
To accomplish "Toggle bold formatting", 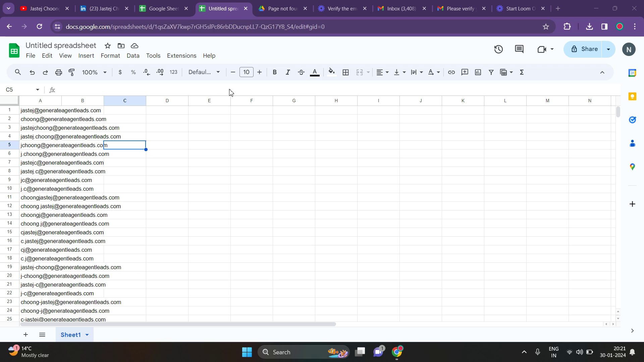I will point(275,72).
